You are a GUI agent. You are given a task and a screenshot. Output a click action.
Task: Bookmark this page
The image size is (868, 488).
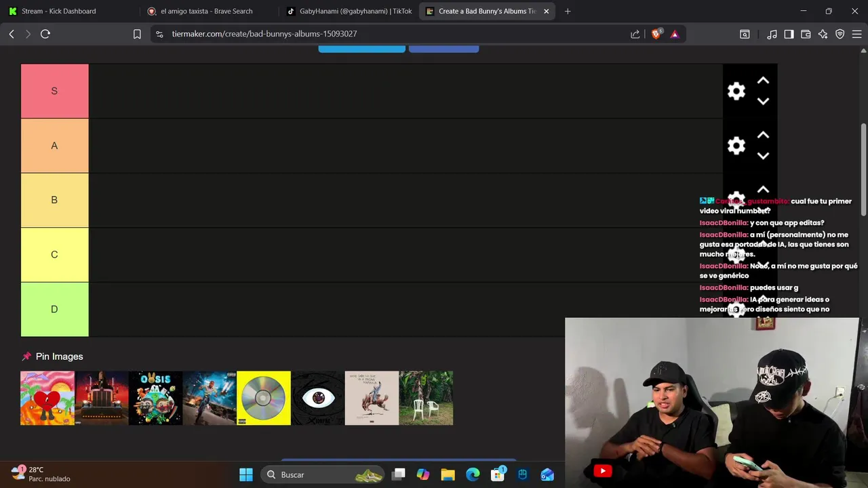(137, 34)
